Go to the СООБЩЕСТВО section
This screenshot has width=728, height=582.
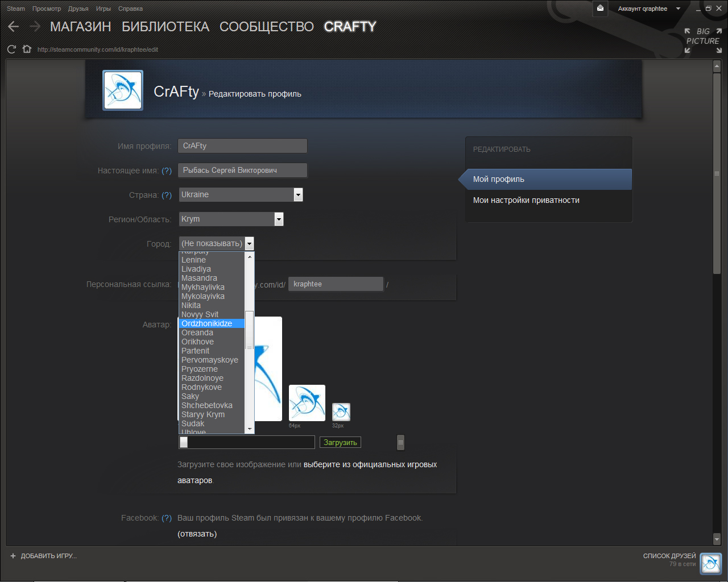click(x=267, y=27)
